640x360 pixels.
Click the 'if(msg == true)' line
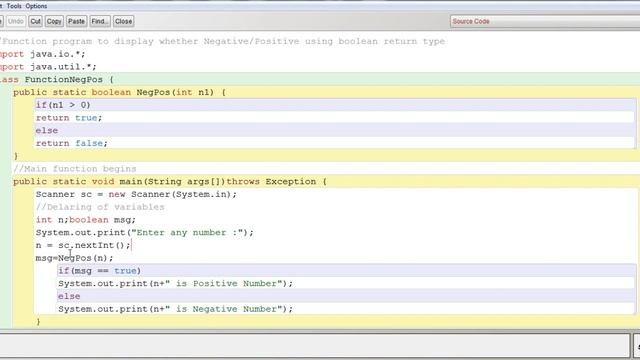point(99,271)
